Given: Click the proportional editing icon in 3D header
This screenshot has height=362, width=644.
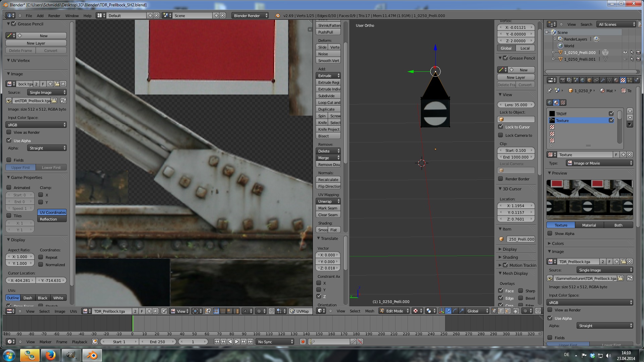Looking at the screenshot, I should tap(525, 311).
